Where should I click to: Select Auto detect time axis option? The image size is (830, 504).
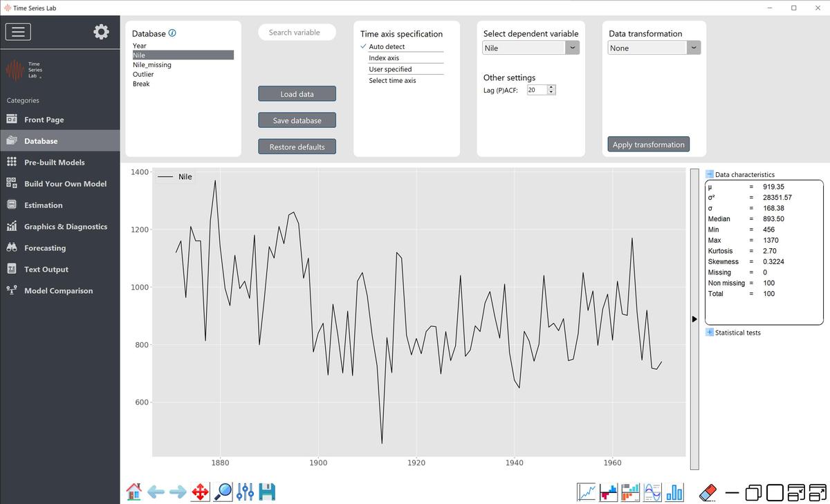pos(387,46)
